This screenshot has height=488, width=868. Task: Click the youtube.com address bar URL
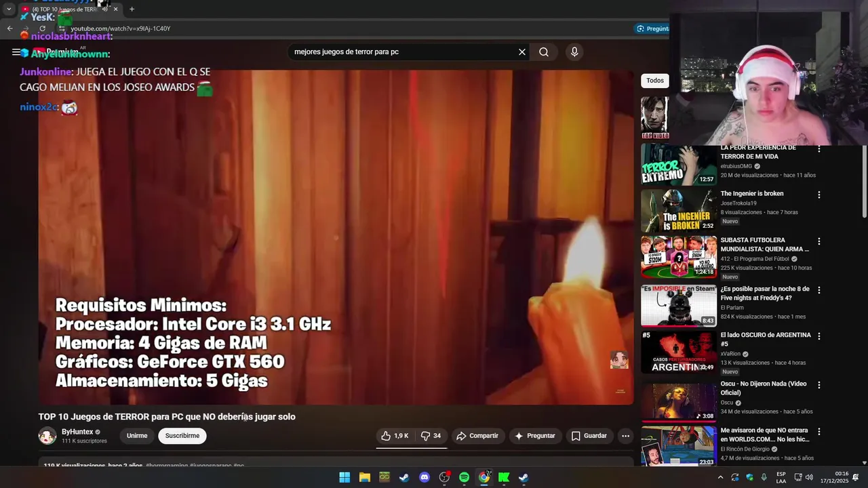point(121,28)
